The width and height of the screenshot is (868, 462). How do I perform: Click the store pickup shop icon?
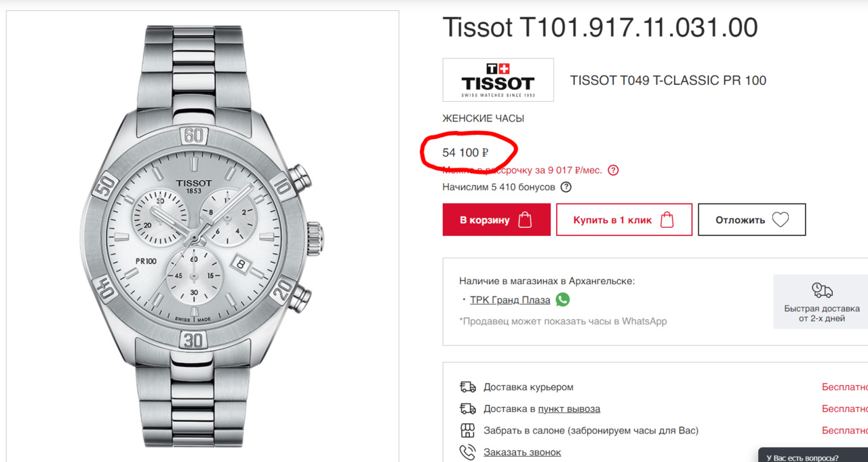click(x=467, y=430)
